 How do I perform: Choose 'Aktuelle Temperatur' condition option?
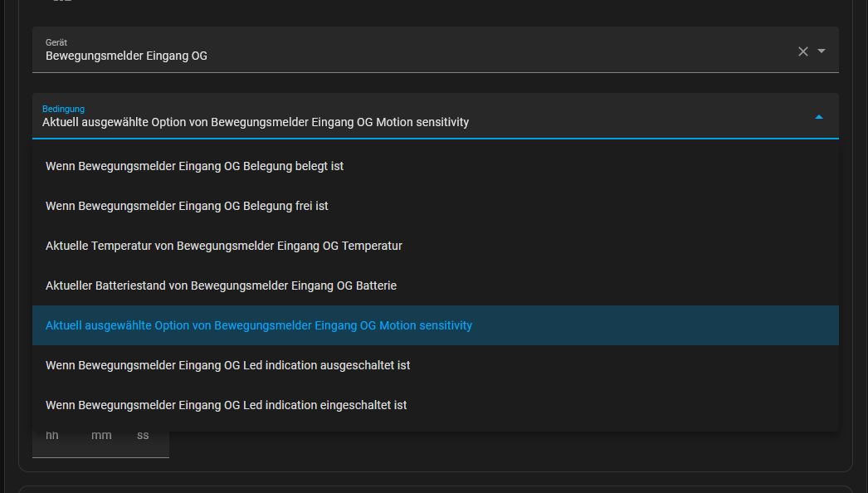point(435,246)
